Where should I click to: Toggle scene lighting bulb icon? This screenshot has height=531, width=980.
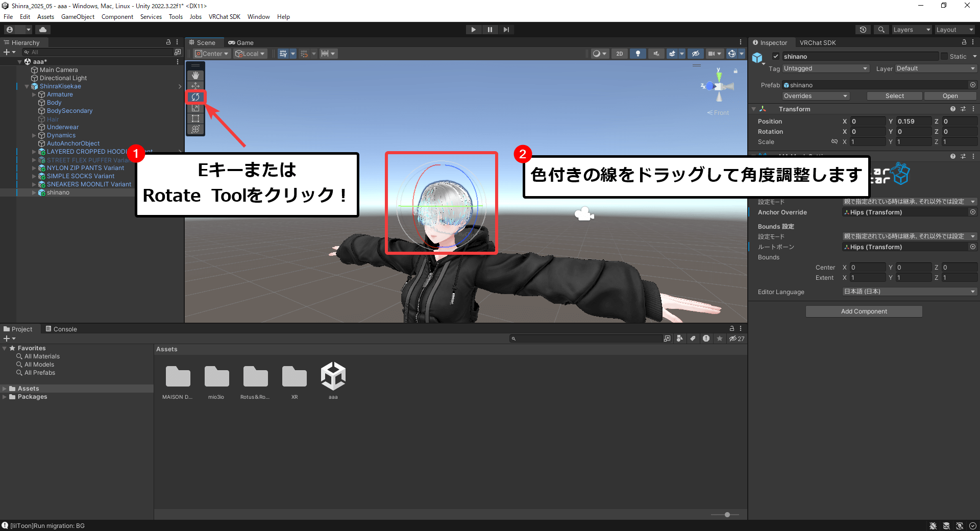(x=638, y=54)
